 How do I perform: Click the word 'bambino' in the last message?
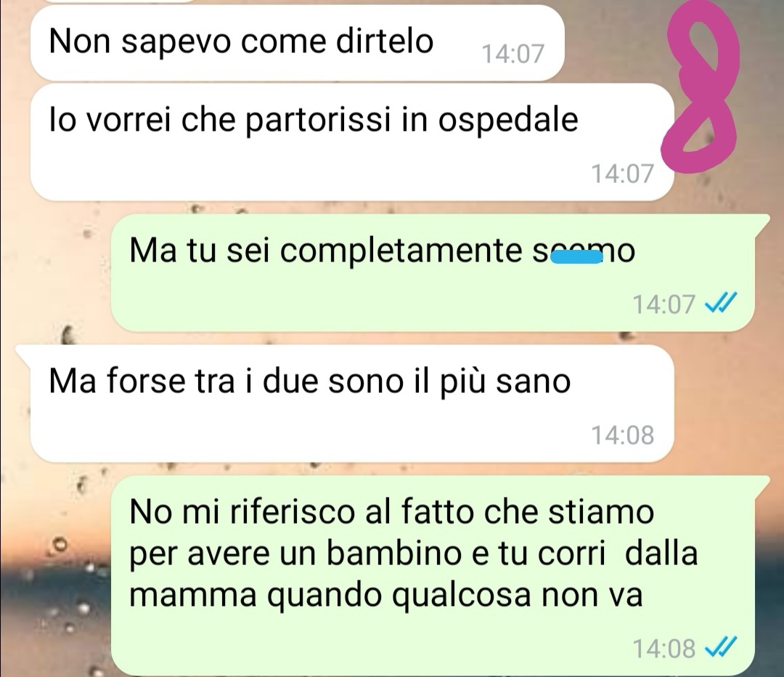394,554
